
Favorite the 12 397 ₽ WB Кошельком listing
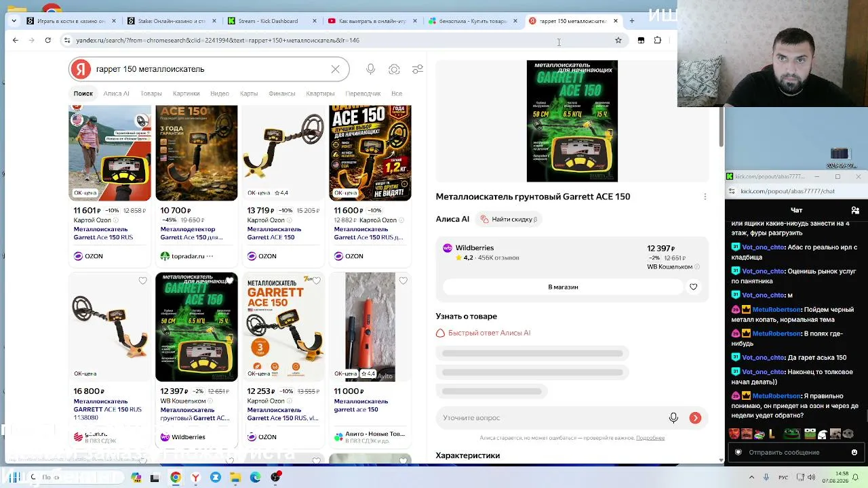[x=229, y=281]
